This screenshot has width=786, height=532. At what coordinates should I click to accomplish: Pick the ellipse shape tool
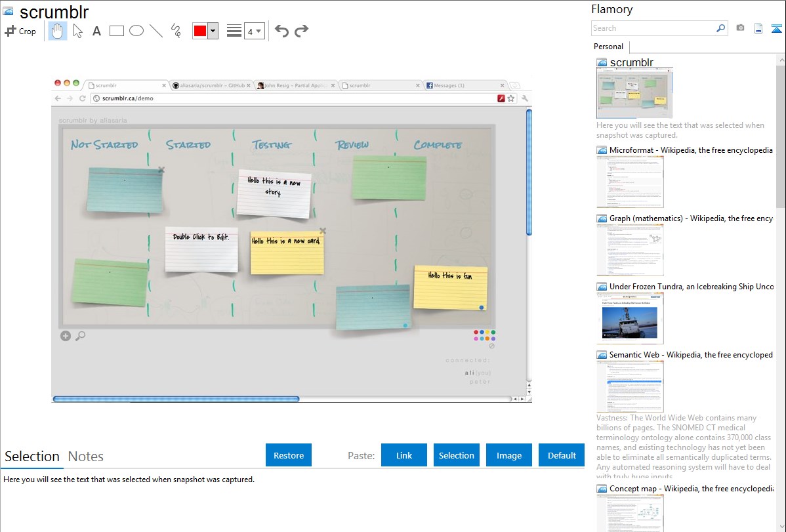coord(136,31)
